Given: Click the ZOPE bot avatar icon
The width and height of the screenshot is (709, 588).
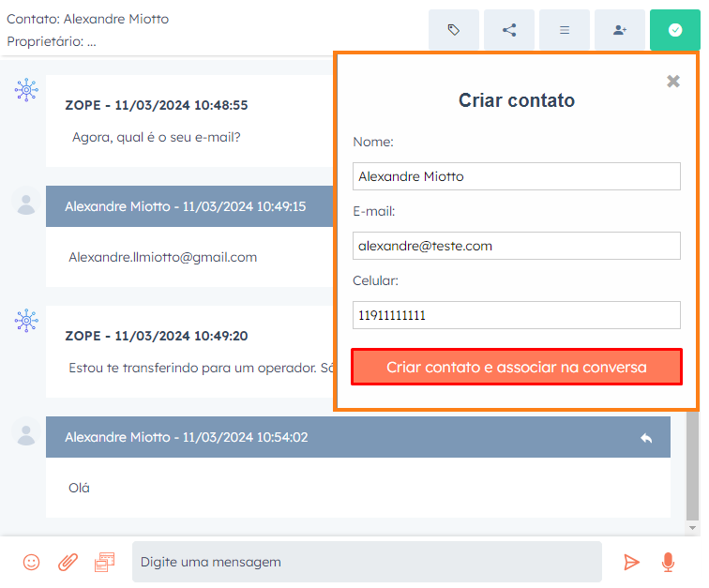Looking at the screenshot, I should 26,90.
